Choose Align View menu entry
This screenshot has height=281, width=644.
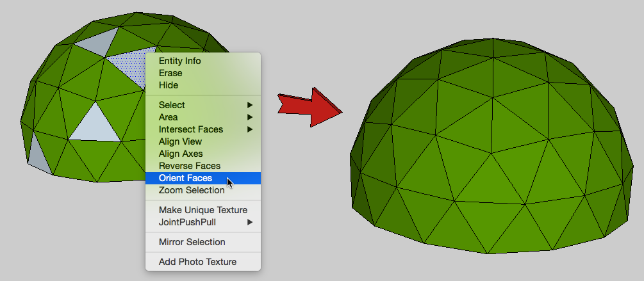[x=203, y=141]
